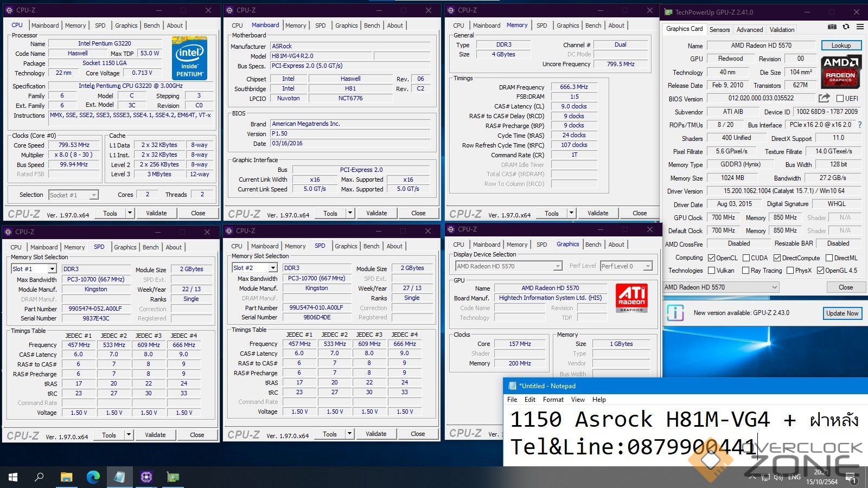868x488 pixels.
Task: Click the Intel Pentium inside logo
Action: point(189,58)
